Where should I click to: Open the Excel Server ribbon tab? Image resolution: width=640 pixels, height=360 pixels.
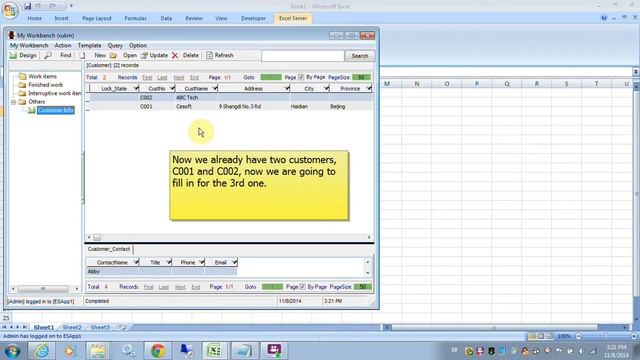pos(293,18)
